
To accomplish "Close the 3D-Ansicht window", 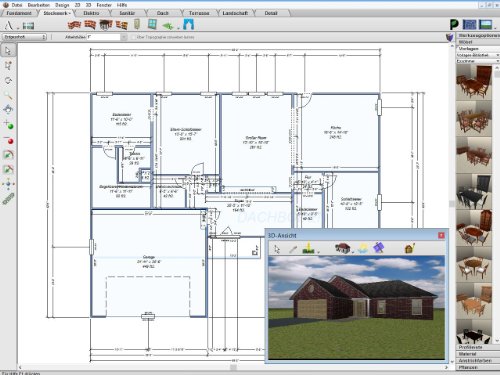I will [x=441, y=235].
